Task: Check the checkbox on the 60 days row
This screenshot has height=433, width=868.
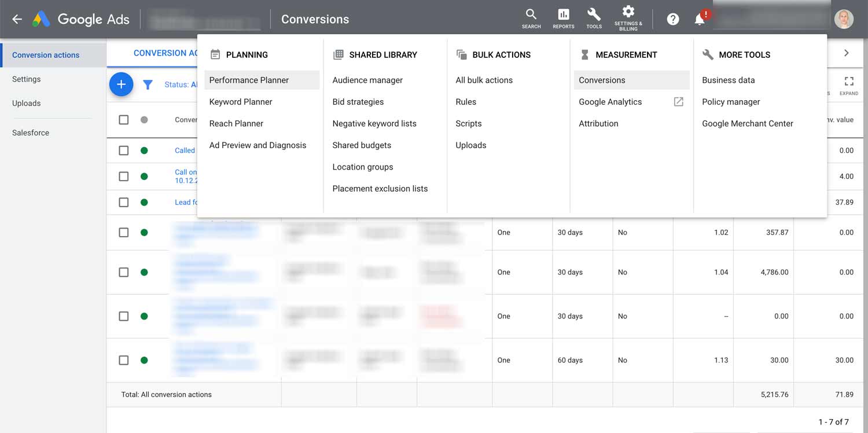Action: (x=123, y=359)
